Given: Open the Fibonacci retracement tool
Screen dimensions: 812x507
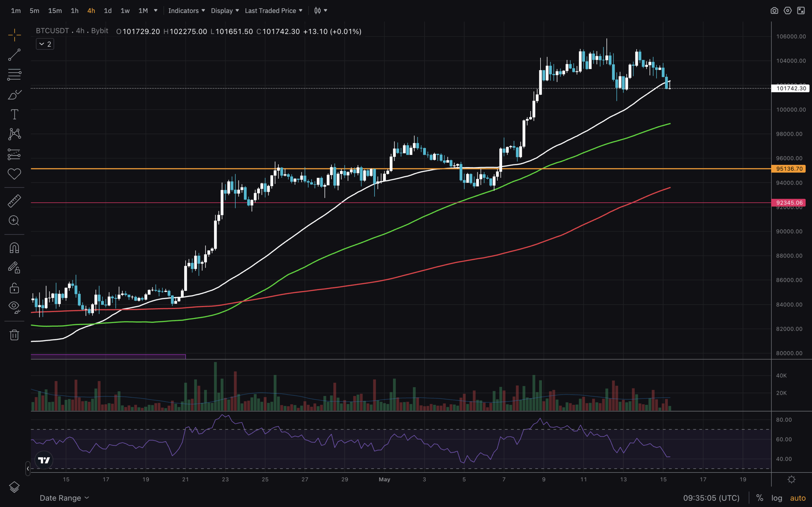Looking at the screenshot, I should tap(14, 75).
